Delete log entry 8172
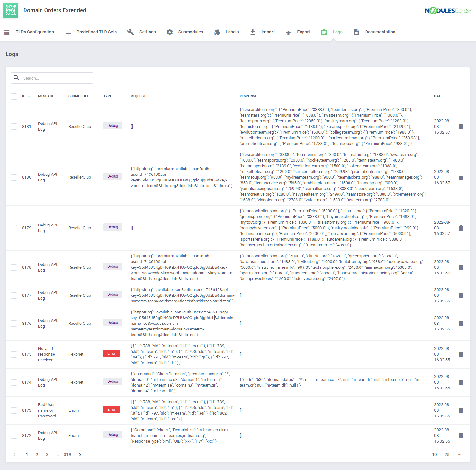 point(461,436)
